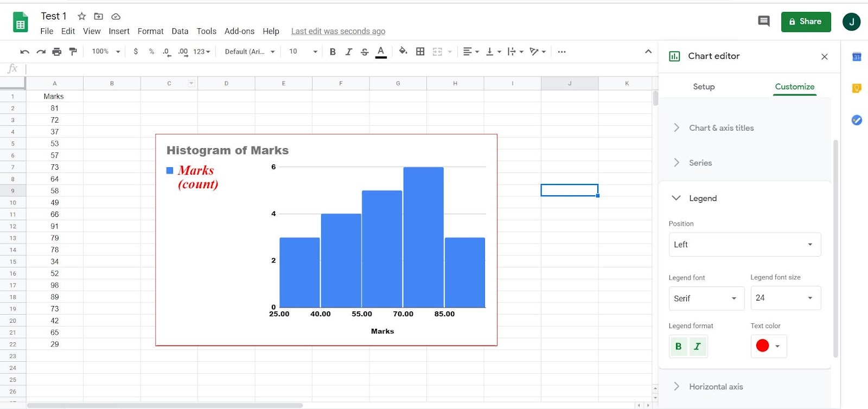868x409 pixels.
Task: Collapse the Legend section
Action: 745,198
